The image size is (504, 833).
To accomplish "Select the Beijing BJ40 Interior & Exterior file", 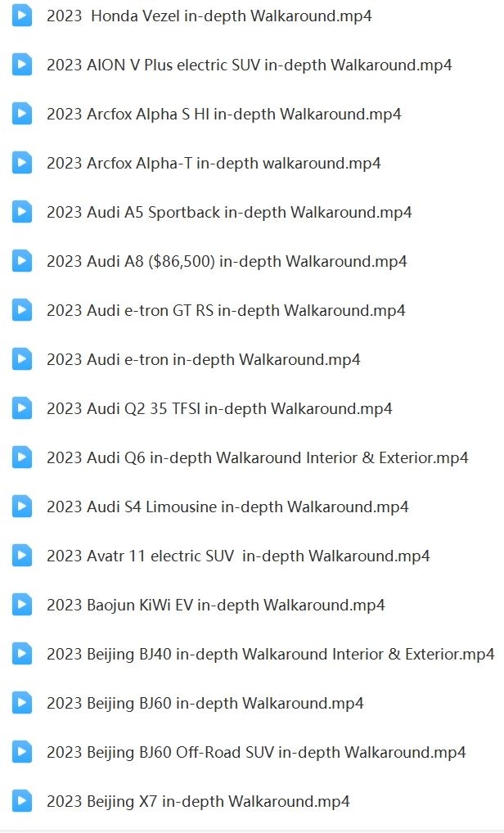I will [270, 654].
